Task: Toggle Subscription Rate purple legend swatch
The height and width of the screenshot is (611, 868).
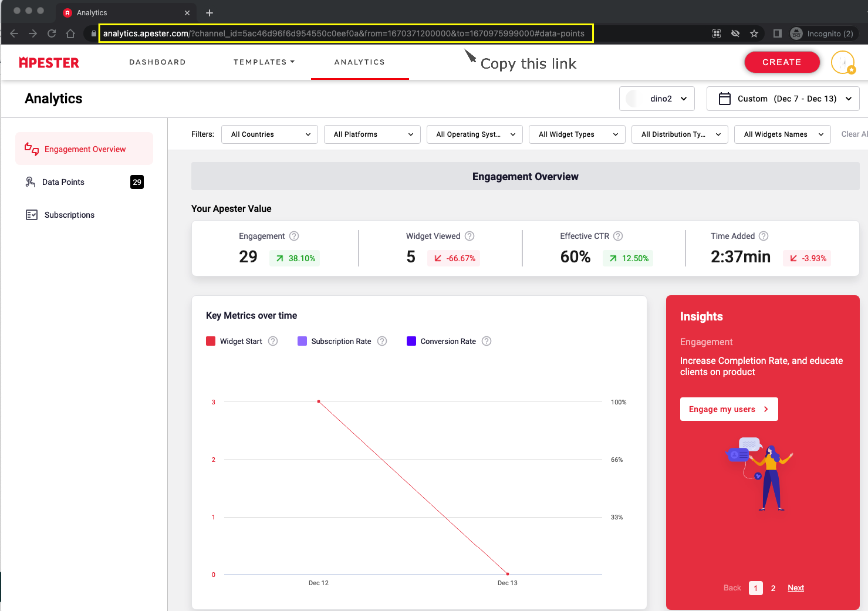Action: pos(302,341)
